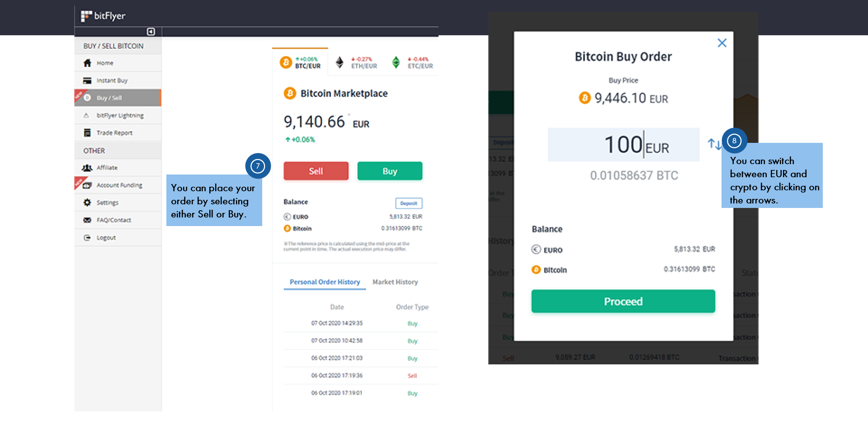
Task: Click the red Sell button
Action: (316, 171)
